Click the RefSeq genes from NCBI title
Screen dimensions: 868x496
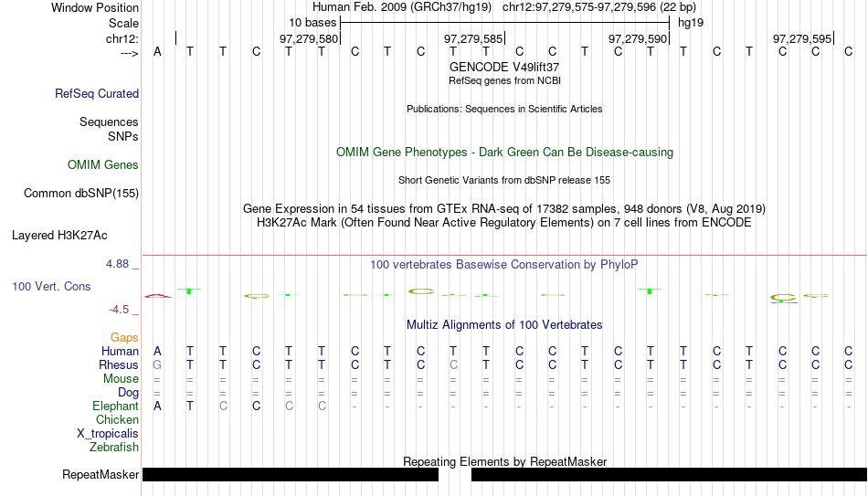point(505,80)
